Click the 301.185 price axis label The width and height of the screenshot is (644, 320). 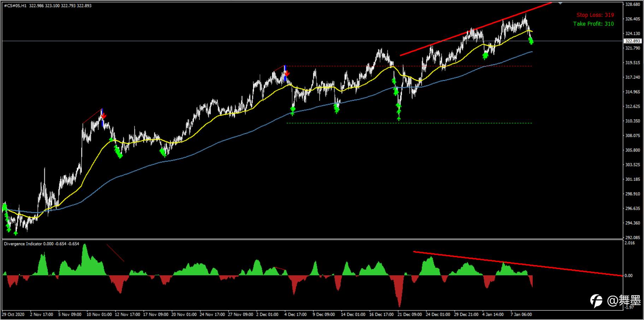(x=633, y=179)
